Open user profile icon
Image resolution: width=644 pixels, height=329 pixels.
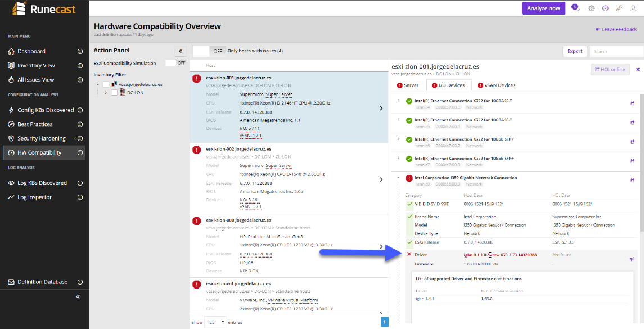click(x=633, y=8)
